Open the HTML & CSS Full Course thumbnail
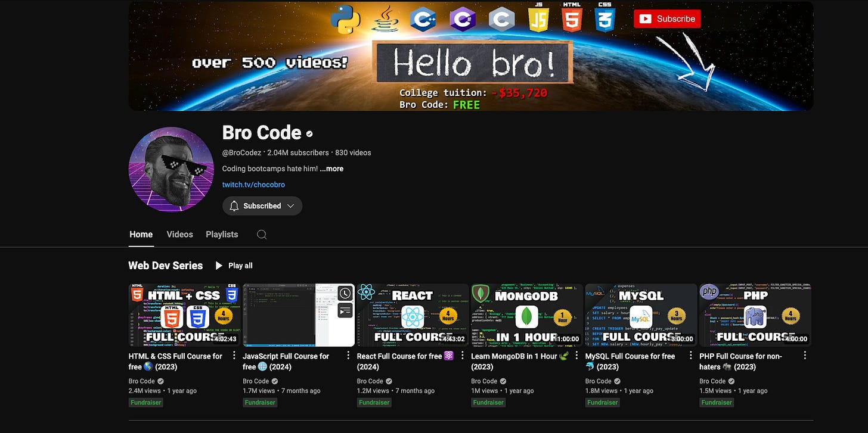 184,315
